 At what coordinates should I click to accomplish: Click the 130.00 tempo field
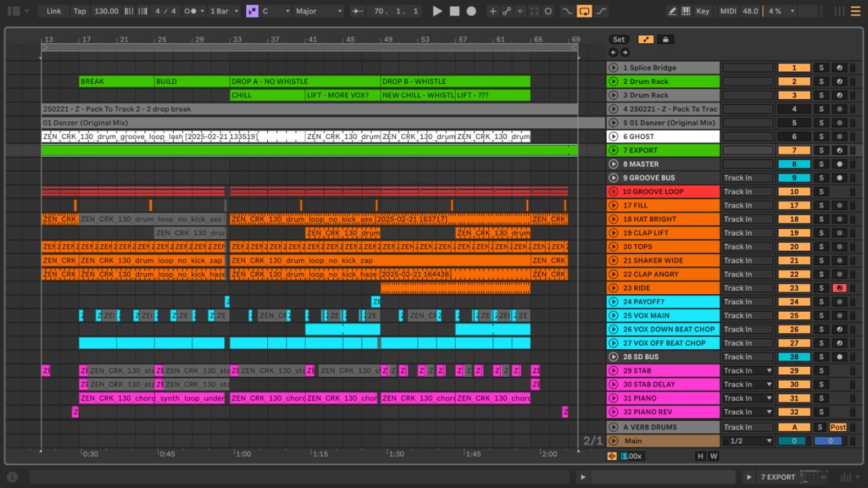106,12
